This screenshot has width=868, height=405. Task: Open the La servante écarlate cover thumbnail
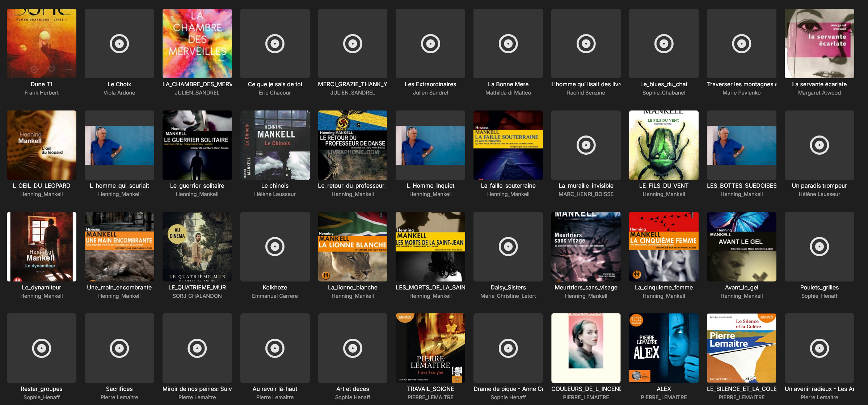[x=819, y=43]
